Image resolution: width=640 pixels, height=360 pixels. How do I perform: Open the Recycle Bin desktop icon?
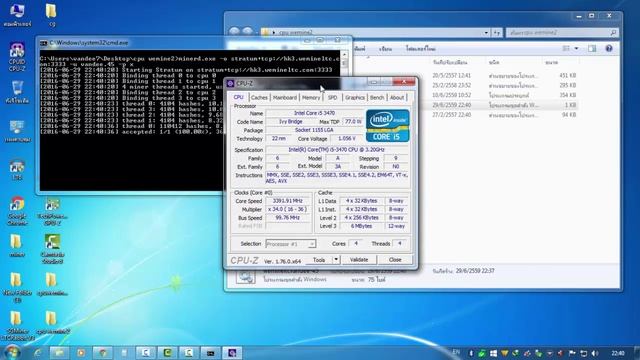click(17, 92)
